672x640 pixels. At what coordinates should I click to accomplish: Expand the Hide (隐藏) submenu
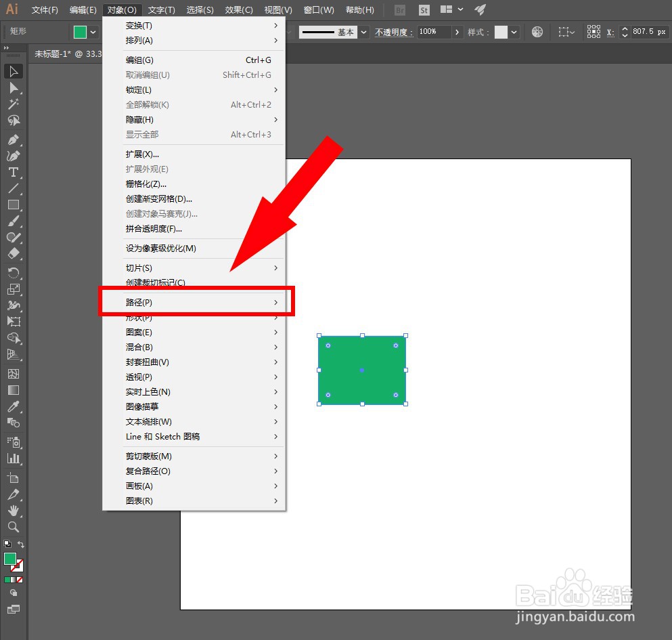coord(194,119)
